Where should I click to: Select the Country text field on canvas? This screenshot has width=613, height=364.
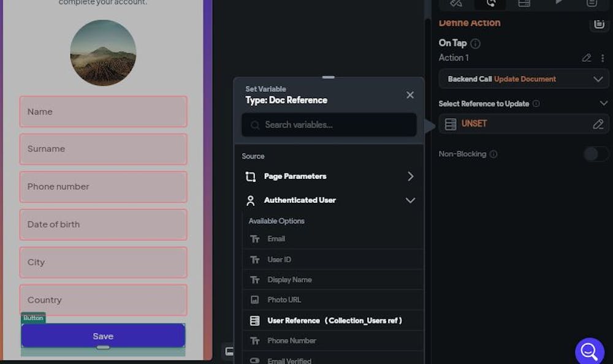click(x=103, y=300)
